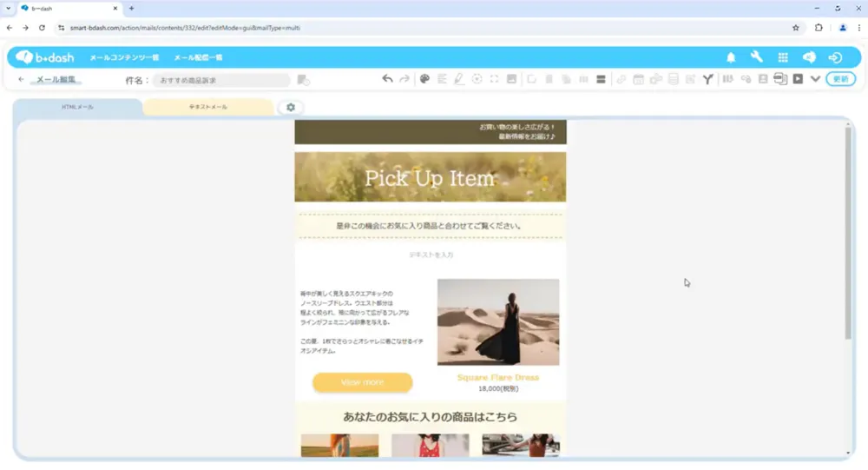Click the 件名 subject input field
868x470 pixels.
[221, 81]
